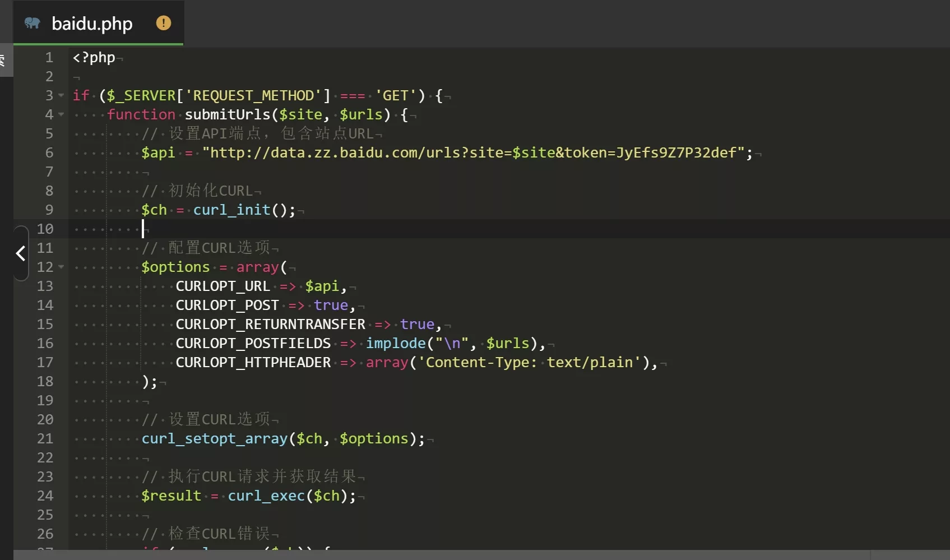Place cursor on the curl_init function call
Viewport: 950px width, 560px height.
(231, 210)
